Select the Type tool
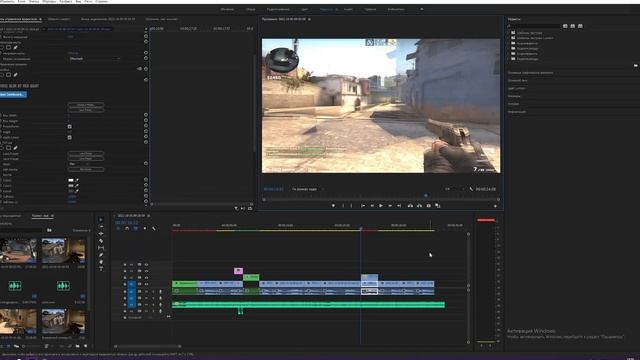This screenshot has height=360, width=640. point(101,269)
